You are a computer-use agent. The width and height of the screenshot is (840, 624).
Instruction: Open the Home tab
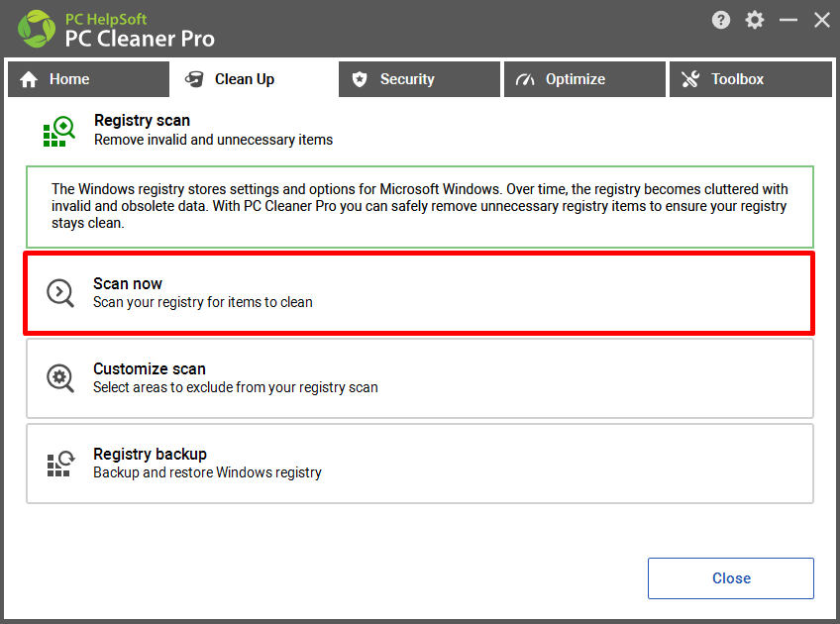[88, 79]
